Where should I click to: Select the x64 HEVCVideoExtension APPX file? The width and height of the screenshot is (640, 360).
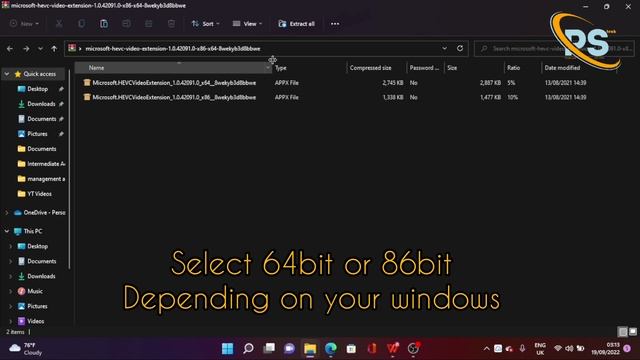[174, 83]
